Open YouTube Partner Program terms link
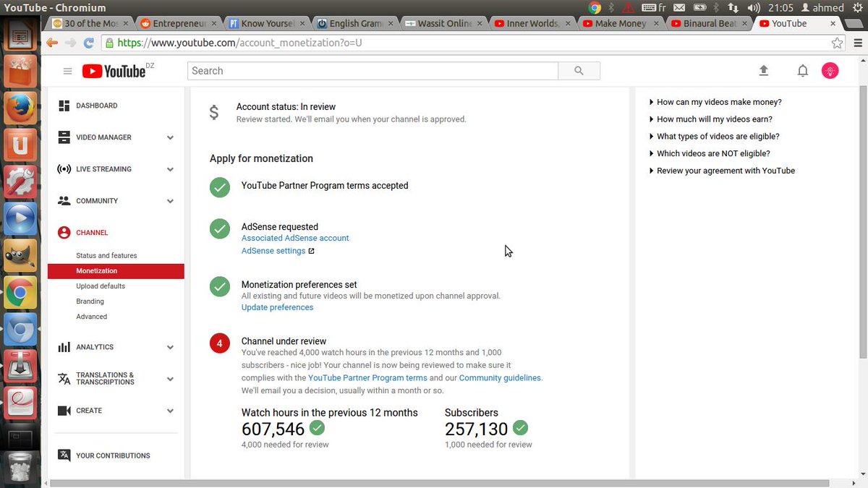868x488 pixels. [367, 377]
